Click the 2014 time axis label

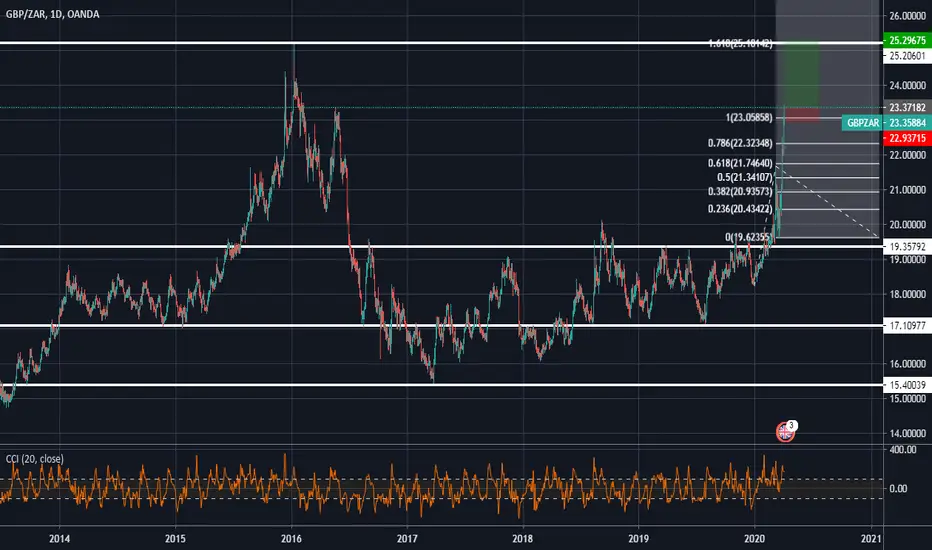click(59, 539)
